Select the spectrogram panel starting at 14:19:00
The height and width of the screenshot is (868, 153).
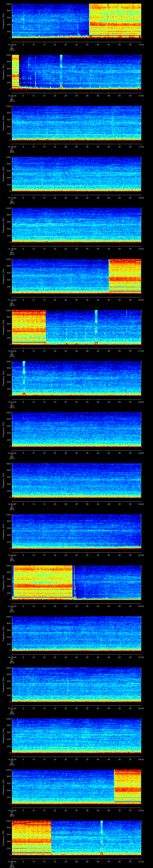coord(77,276)
